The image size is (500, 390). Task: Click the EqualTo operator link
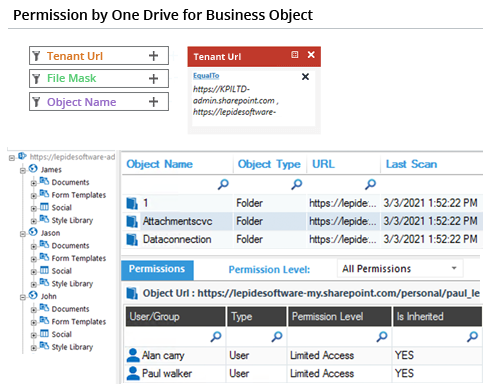(x=206, y=76)
